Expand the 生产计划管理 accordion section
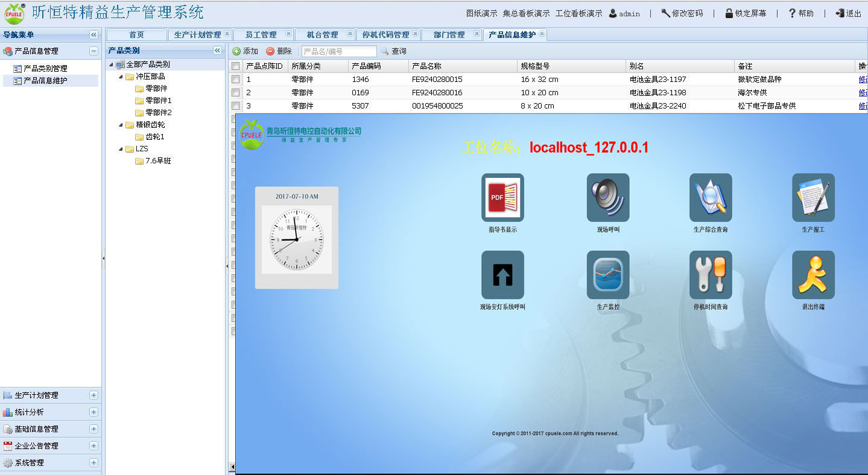This screenshot has width=868, height=475. [x=93, y=395]
